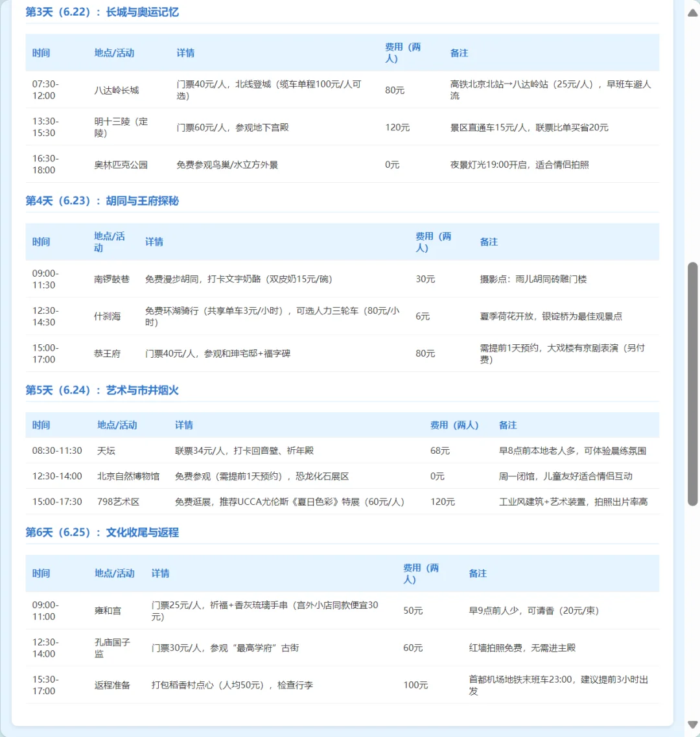The height and width of the screenshot is (737, 700).
Task: Click the 50元 cost for 雍和宫
Action: click(414, 610)
